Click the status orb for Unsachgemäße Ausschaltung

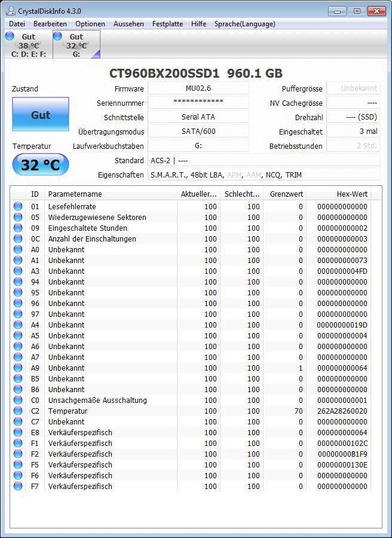point(18,400)
